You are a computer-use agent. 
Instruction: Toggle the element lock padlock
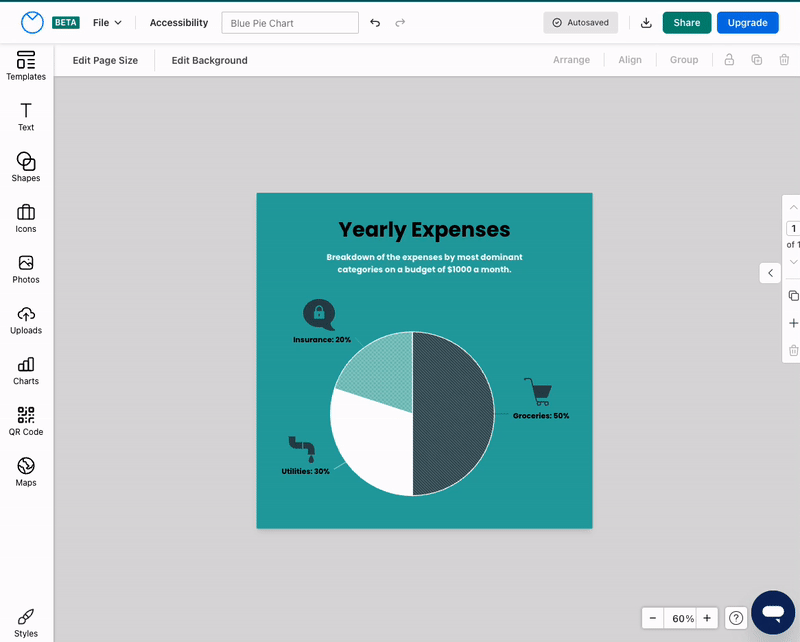(x=728, y=59)
